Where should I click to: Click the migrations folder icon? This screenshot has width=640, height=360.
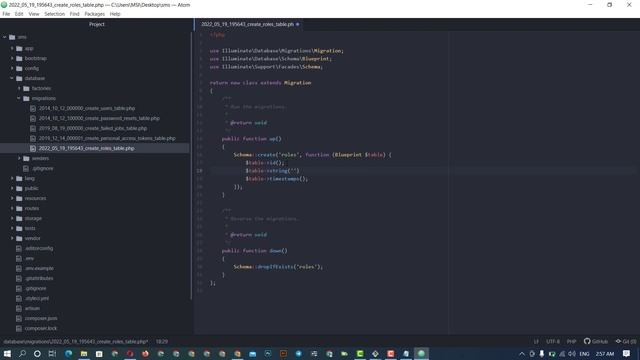click(26, 98)
